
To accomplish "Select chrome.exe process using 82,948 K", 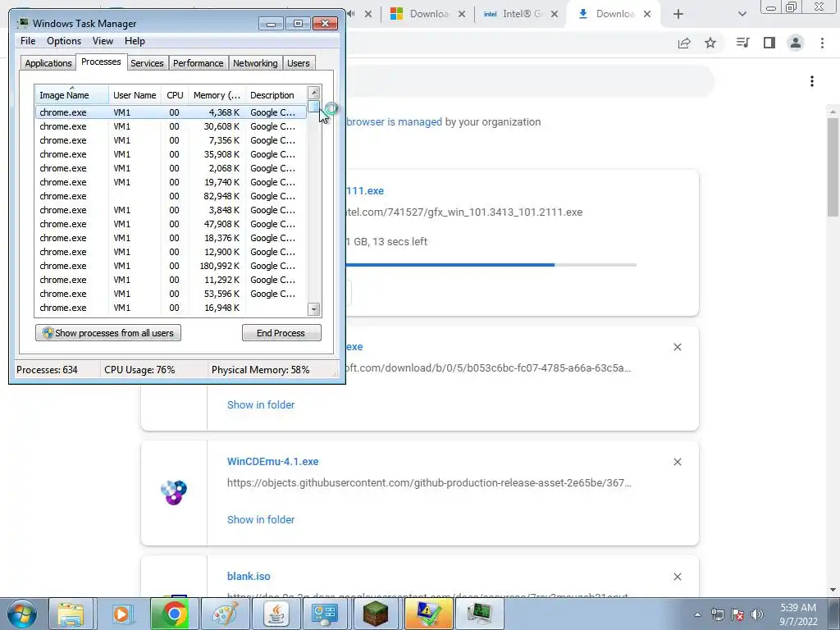I will tap(171, 196).
